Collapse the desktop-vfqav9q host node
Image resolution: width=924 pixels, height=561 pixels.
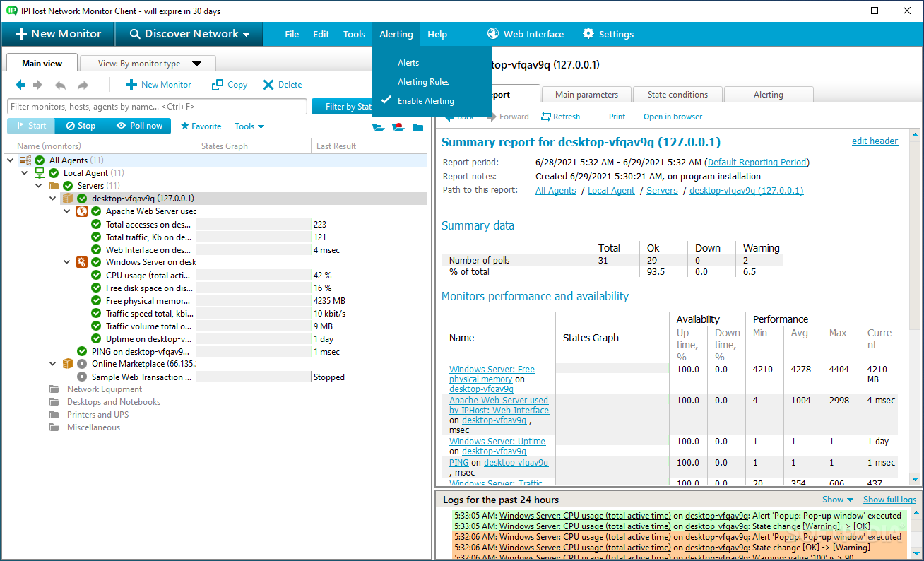click(x=53, y=199)
